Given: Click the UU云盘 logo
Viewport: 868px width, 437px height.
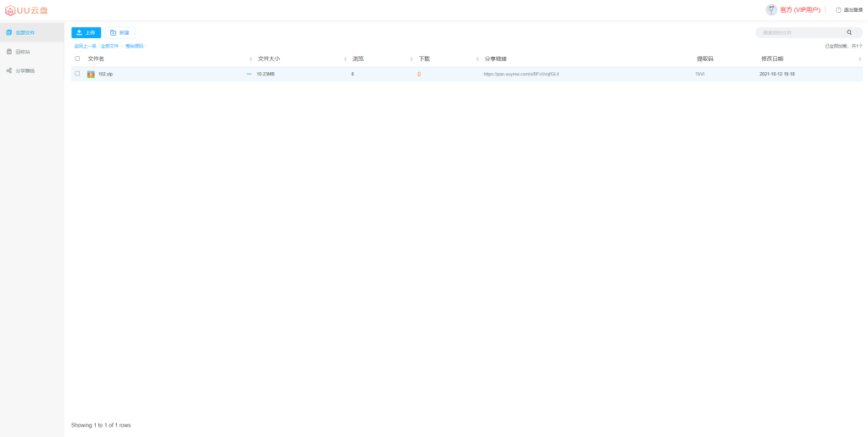Looking at the screenshot, I should [x=26, y=10].
